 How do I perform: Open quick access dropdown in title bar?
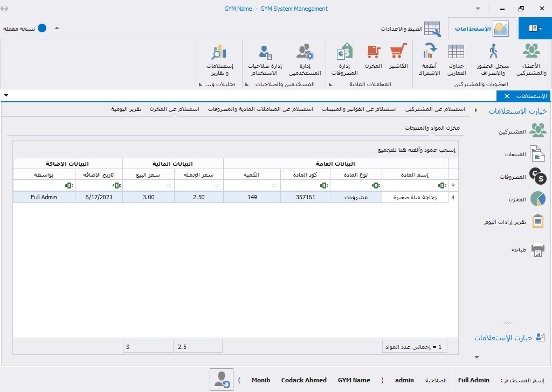click(478, 9)
